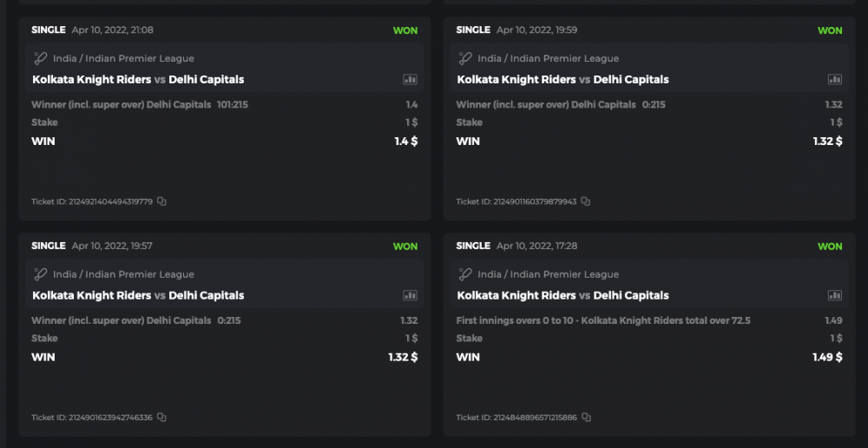Click cricket sport icon on the 19:59 ticket

pos(464,58)
